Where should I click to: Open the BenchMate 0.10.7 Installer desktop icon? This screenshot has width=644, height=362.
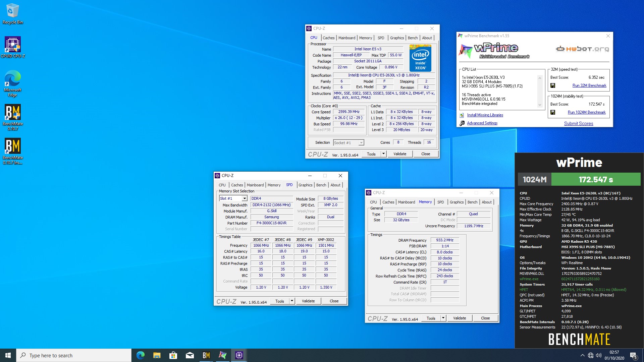click(x=13, y=151)
